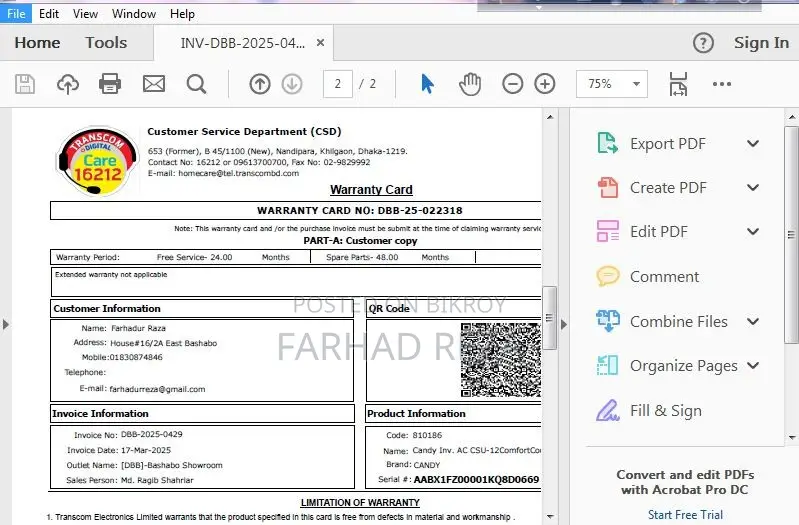The width and height of the screenshot is (799, 525).
Task: Click the document scroll up arrow
Action: click(550, 117)
